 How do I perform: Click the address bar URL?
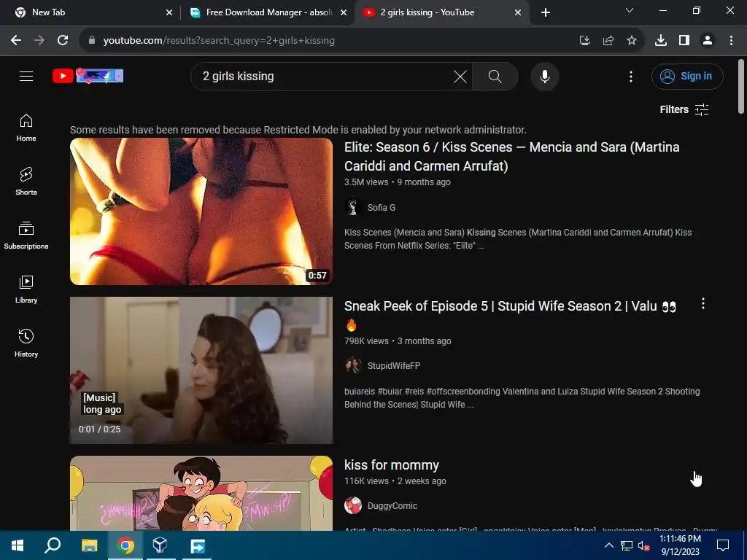[x=219, y=41]
